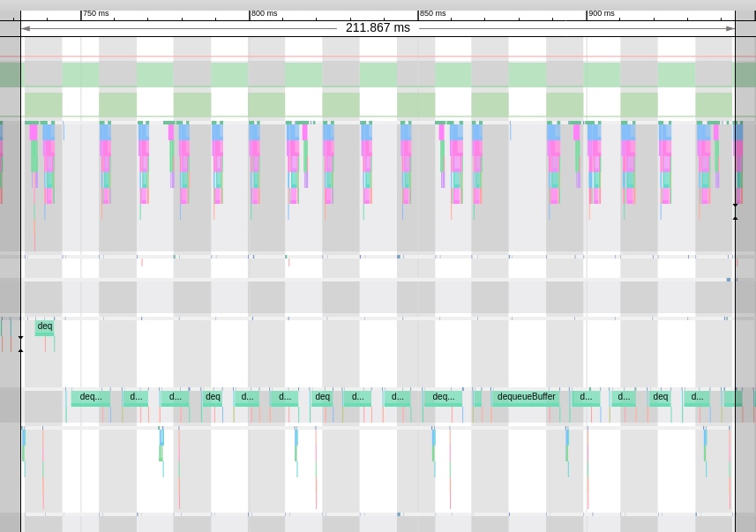Click the d... slice right after dequeueBuffer
The width and height of the screenshot is (756, 532).
coord(586,397)
